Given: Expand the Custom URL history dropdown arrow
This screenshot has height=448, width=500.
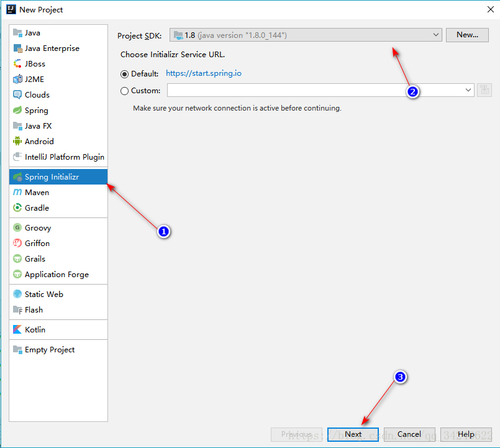Looking at the screenshot, I should tap(468, 90).
